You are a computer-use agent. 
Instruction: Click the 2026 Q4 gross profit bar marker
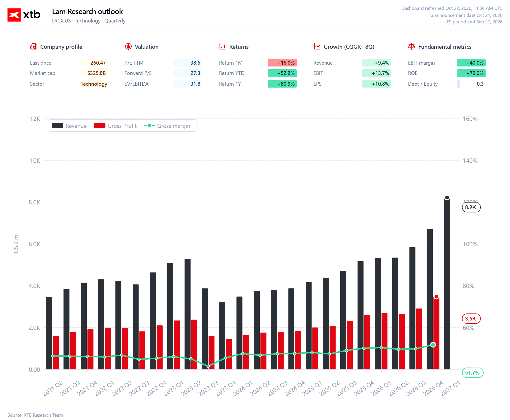point(436,297)
